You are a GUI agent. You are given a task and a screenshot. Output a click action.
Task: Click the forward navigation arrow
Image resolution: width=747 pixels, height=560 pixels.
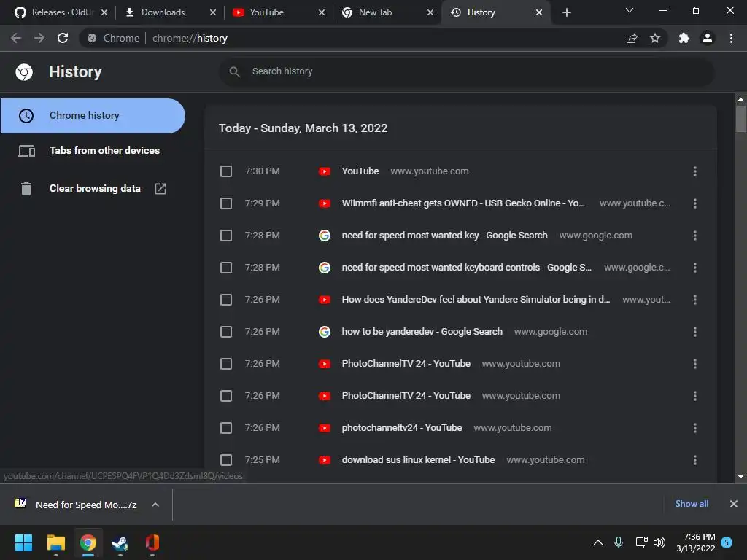[x=39, y=38]
